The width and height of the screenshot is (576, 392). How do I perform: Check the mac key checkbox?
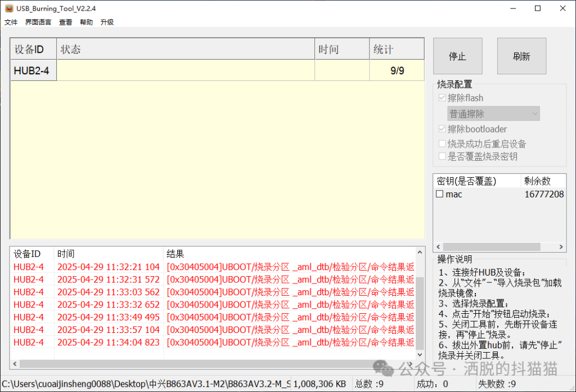tap(440, 194)
